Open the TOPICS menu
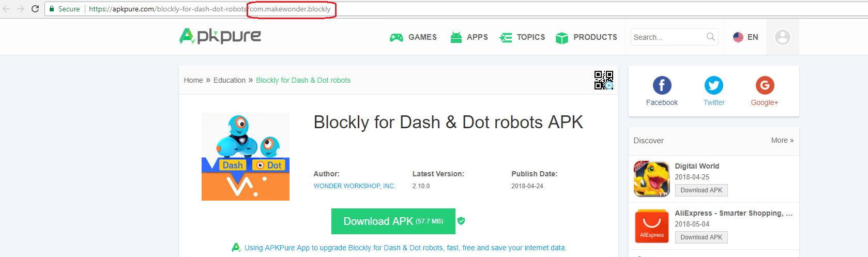 pyautogui.click(x=522, y=37)
